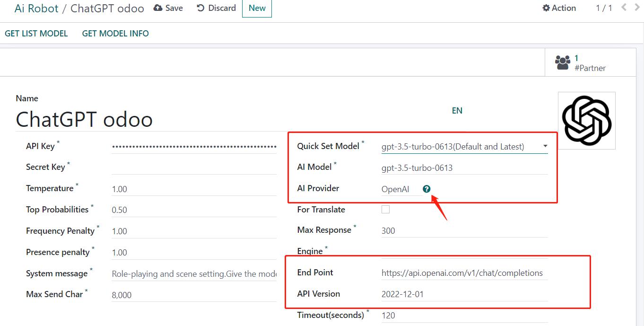Edit the System message field

tap(194, 274)
